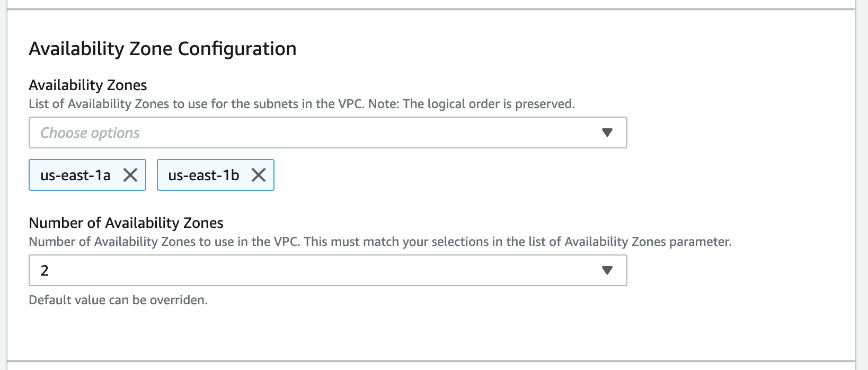Viewport: 868px width, 370px height.
Task: Click the 'Choose options' placeholder text
Action: 90,133
